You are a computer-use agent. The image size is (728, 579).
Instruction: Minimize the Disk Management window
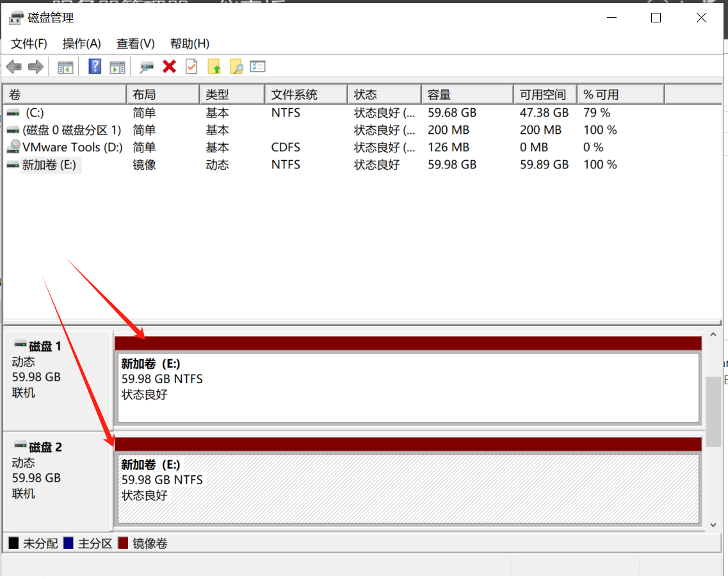[612, 18]
